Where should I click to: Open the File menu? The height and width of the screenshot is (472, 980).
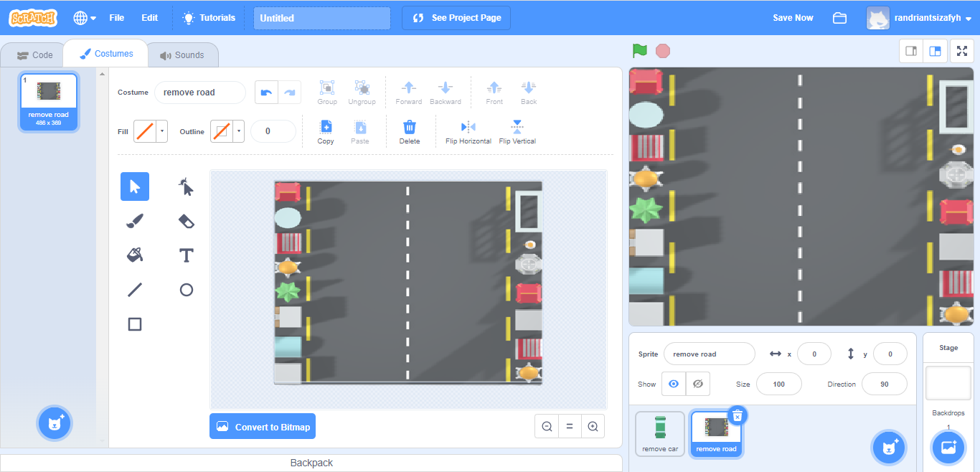[117, 18]
